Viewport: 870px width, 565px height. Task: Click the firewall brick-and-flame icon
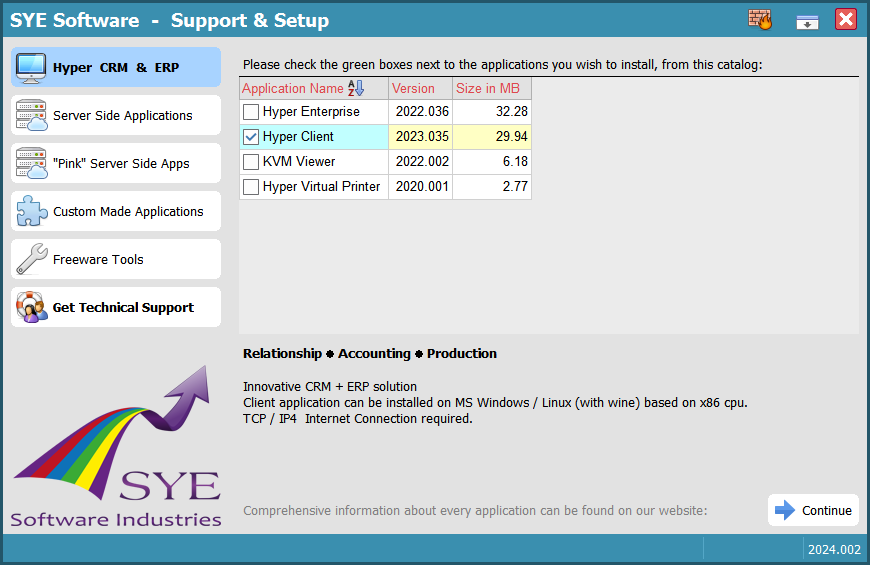[760, 19]
